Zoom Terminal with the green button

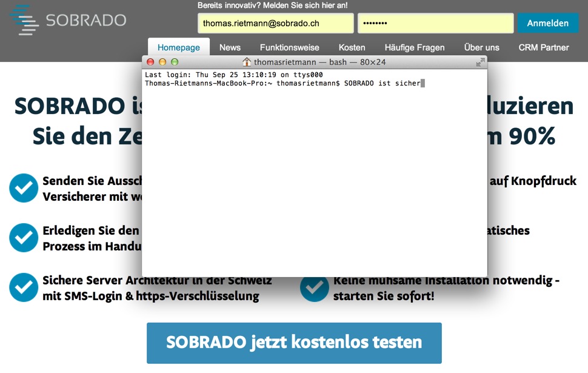click(175, 62)
